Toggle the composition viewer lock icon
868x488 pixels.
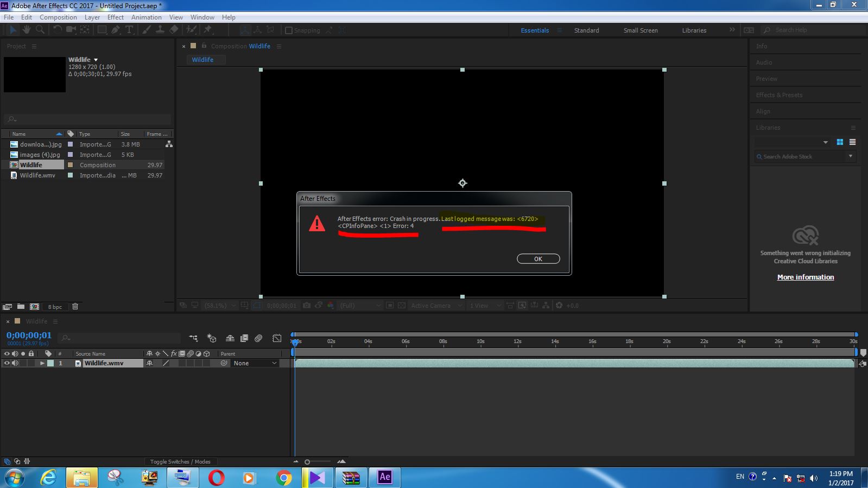(204, 46)
